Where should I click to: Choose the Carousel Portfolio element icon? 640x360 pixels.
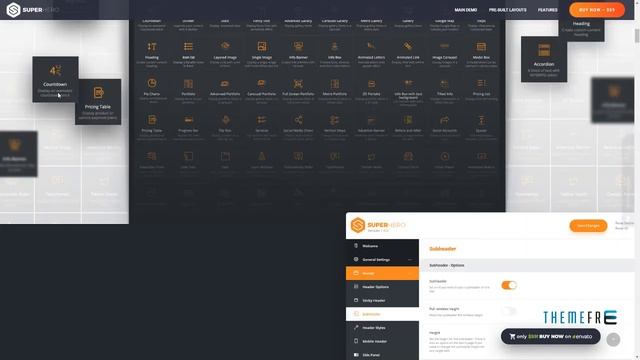coord(262,83)
